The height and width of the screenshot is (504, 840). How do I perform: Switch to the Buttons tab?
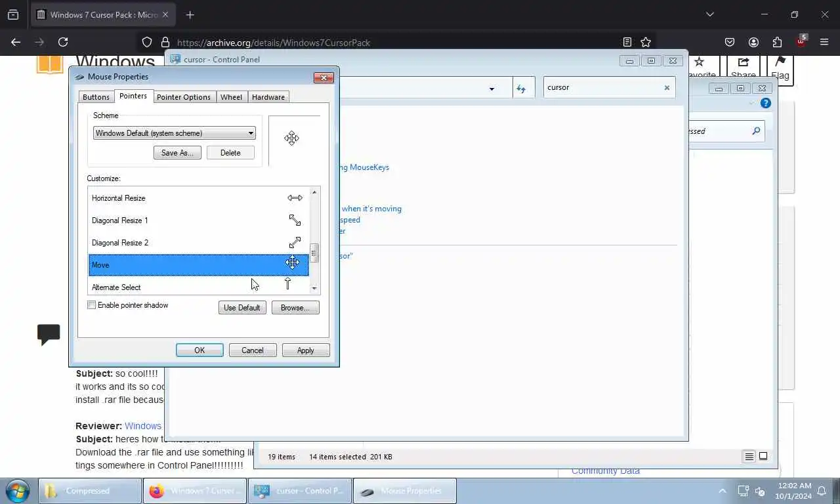tap(96, 97)
